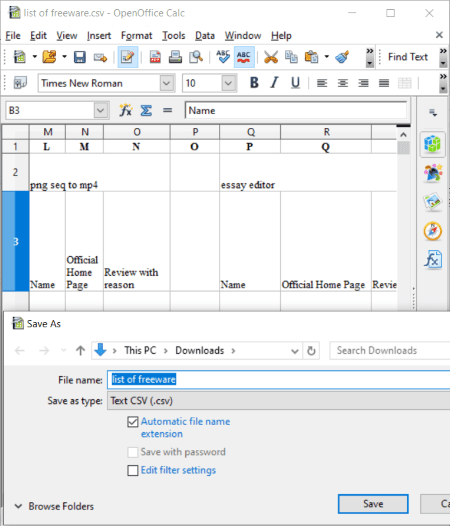Click the Export as PDF icon
Screen dimensions: 450x526
(155, 57)
